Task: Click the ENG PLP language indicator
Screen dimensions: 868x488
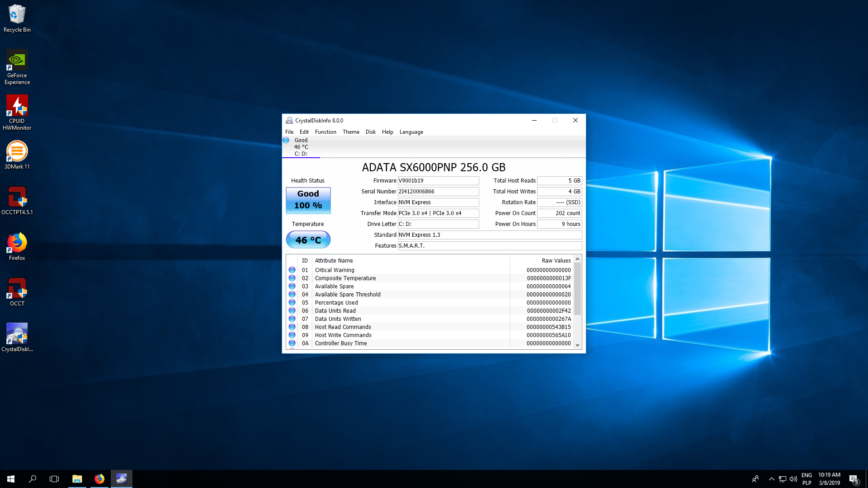Action: pyautogui.click(x=807, y=479)
